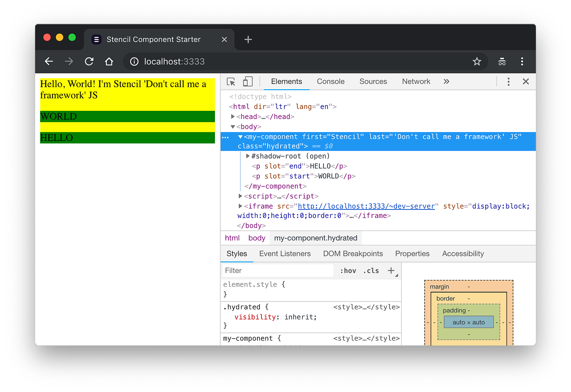
Task: Collapse the my-component element node
Action: click(x=241, y=137)
